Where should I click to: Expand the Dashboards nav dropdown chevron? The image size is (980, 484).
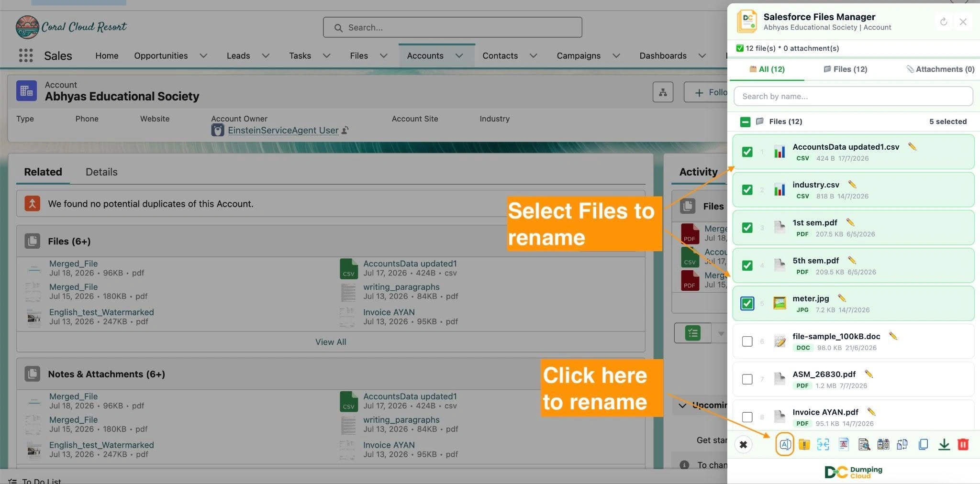(x=702, y=55)
